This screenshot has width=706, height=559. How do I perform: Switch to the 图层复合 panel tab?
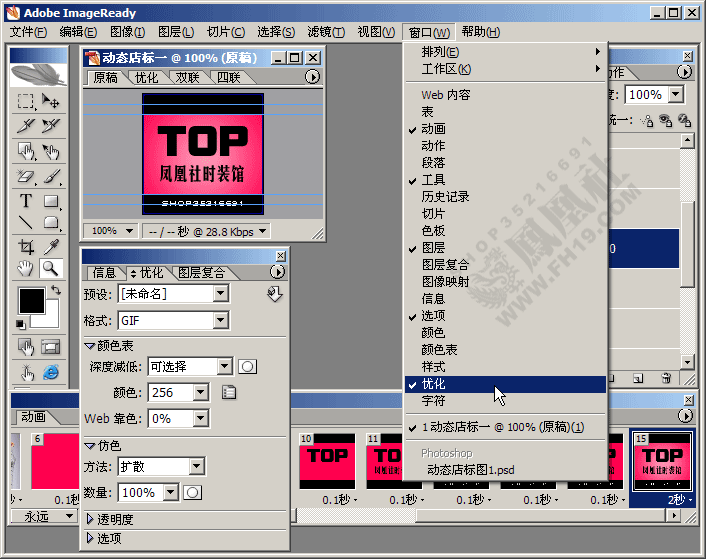[201, 273]
